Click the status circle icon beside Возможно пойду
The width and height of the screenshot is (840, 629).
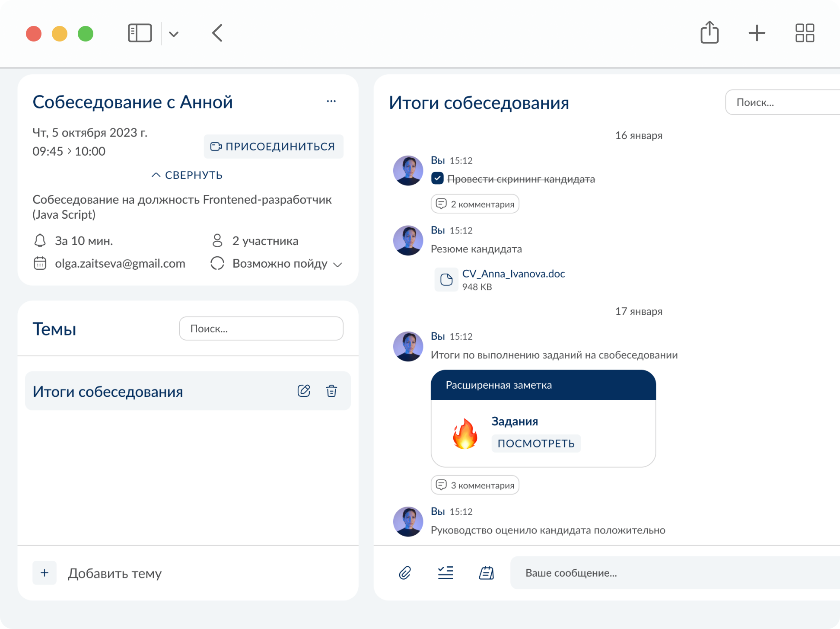pos(217,263)
